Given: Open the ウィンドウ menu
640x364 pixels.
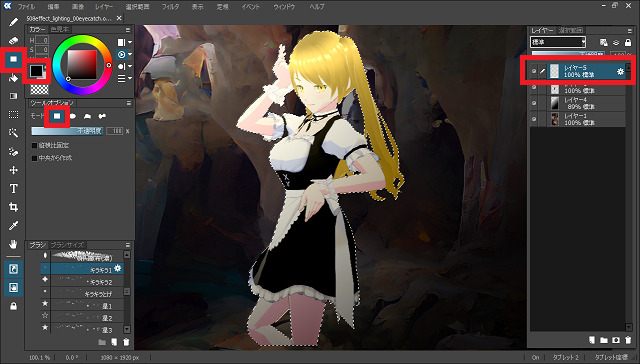Looking at the screenshot, I should [284, 7].
